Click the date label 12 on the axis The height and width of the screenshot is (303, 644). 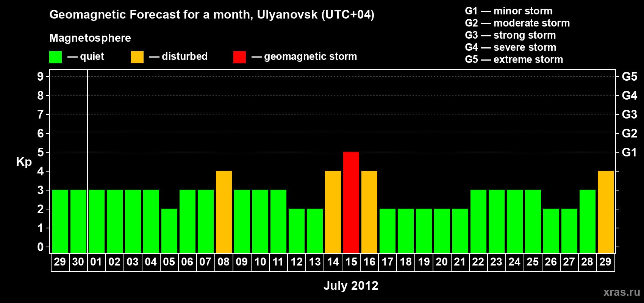(297, 262)
